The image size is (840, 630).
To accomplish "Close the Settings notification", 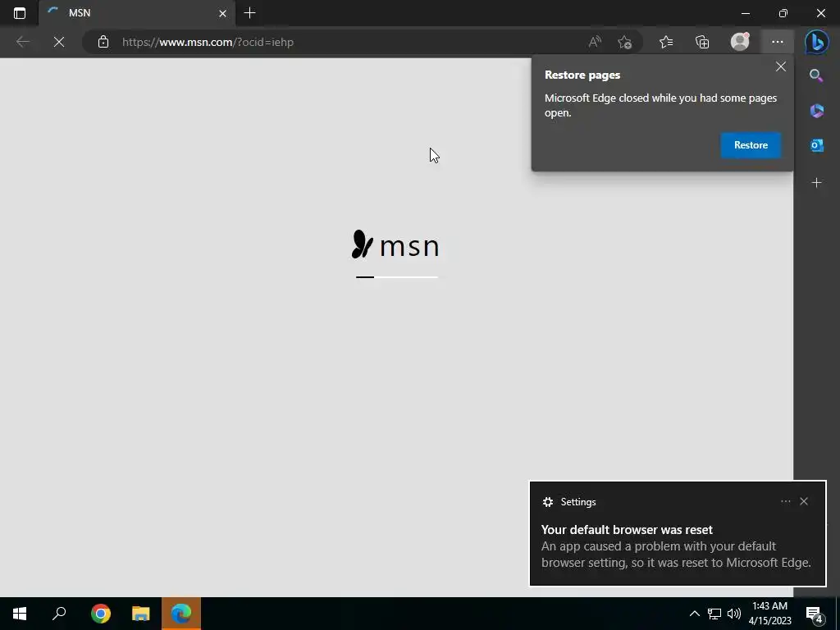I will [804, 501].
